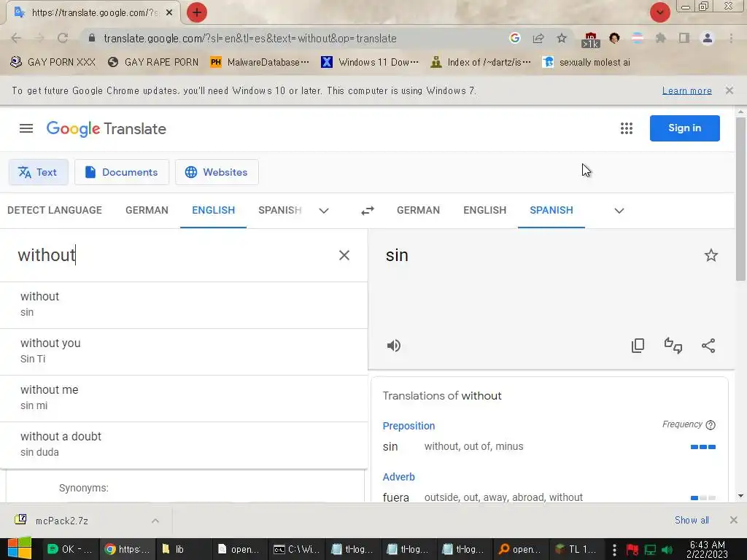The image size is (747, 560).
Task: Expand mcPack2.7z download options
Action: pyautogui.click(x=155, y=521)
